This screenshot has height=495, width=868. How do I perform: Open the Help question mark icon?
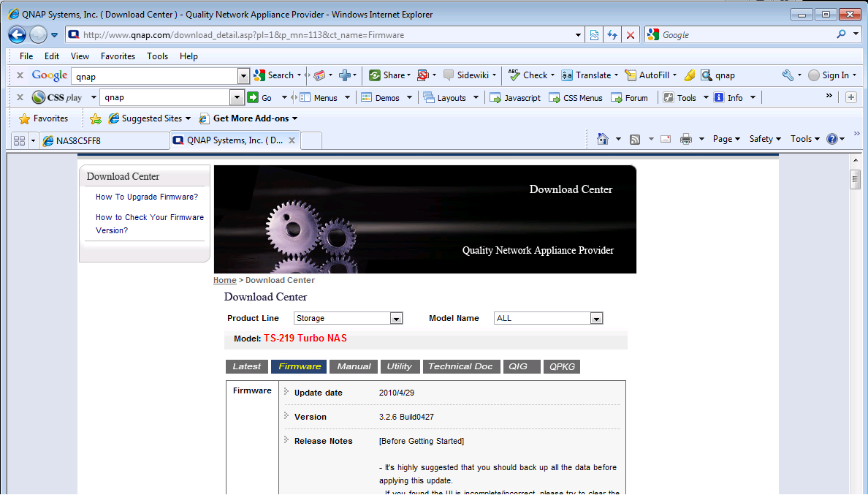click(832, 139)
